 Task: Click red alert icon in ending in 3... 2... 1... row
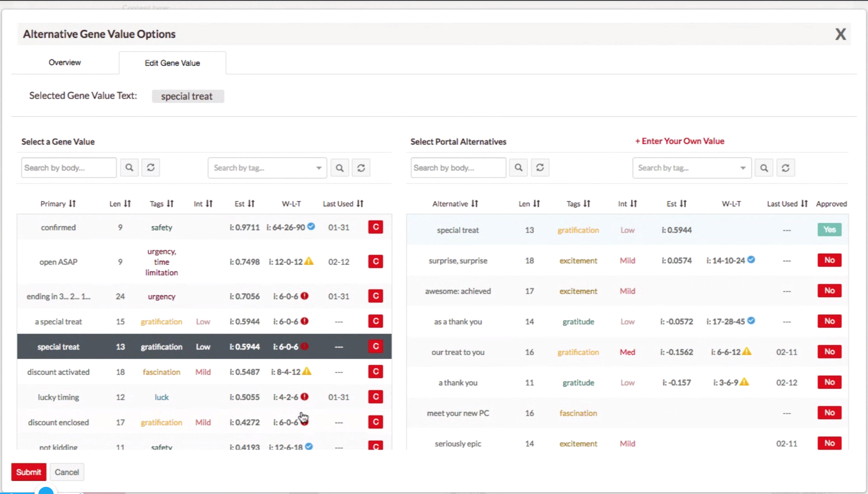(304, 296)
